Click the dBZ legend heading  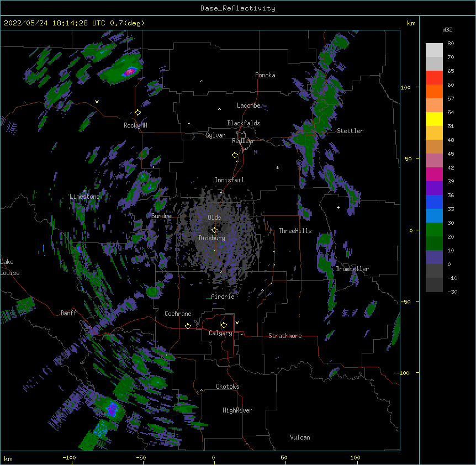click(x=447, y=30)
